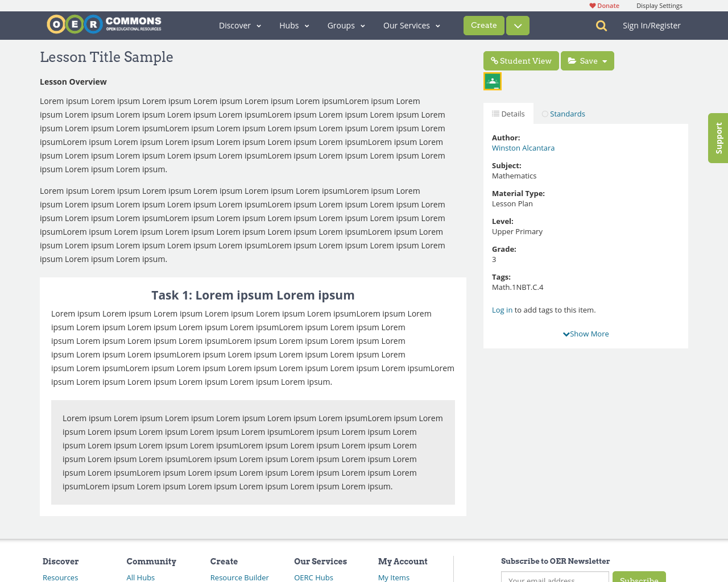Open the Hubs navigation menu
728x582 pixels.
[294, 24]
